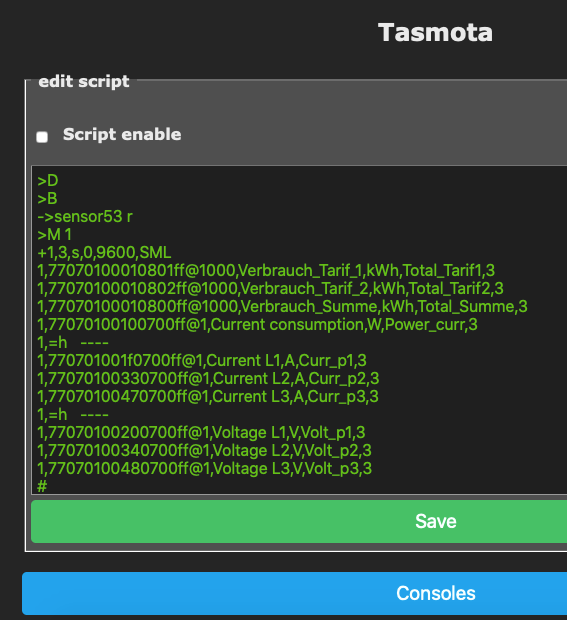The height and width of the screenshot is (620, 567).
Task: Click the Verbrauch_Tarif_2 script line
Action: [270, 288]
